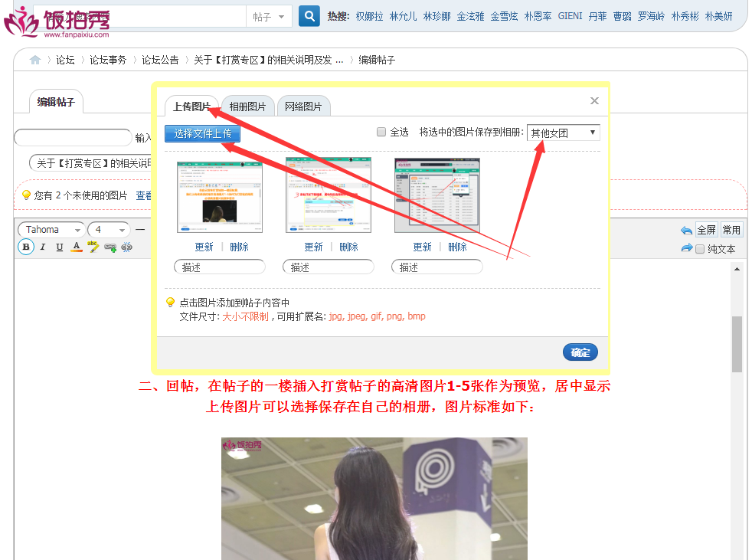
Task: Click hot search link 林允儿
Action: 403,16
